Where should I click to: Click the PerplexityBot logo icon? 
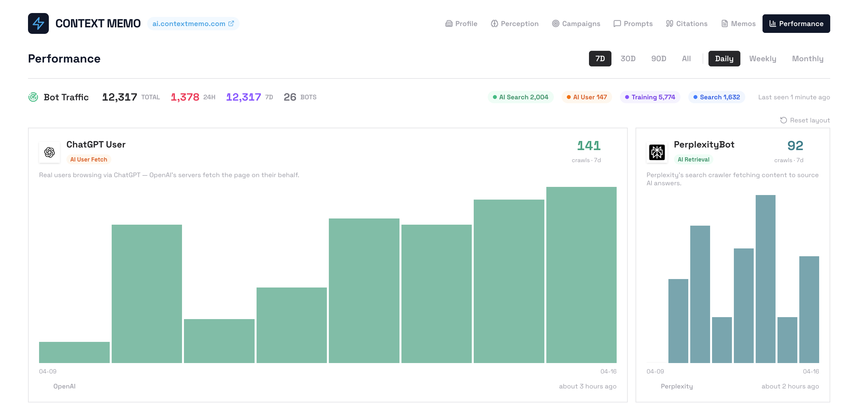[657, 152]
